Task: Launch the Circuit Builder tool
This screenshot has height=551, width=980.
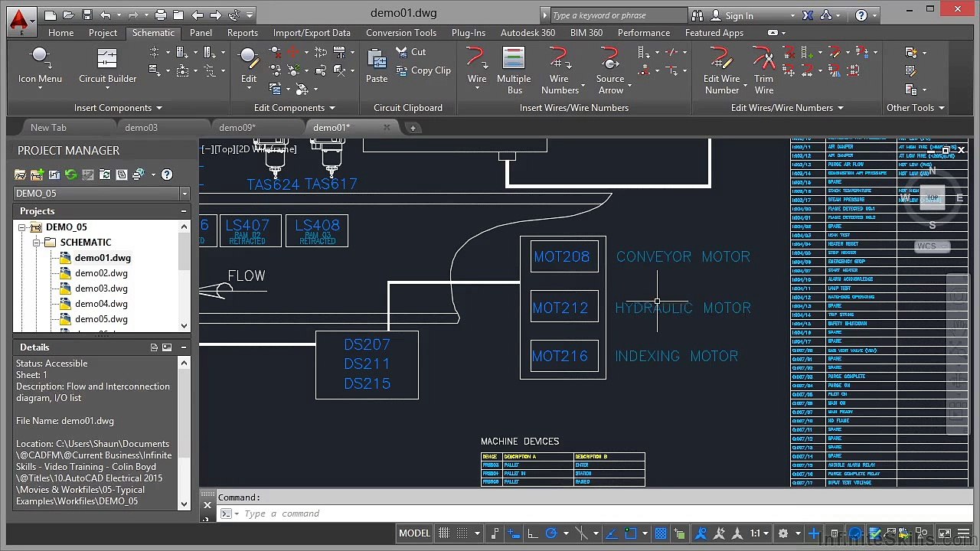Action: click(x=107, y=66)
